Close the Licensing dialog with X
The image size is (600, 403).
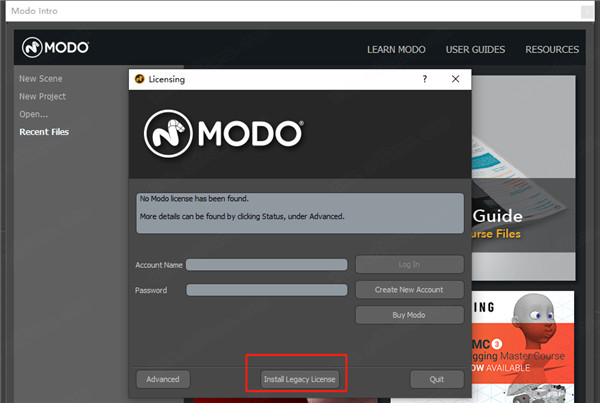tap(455, 79)
